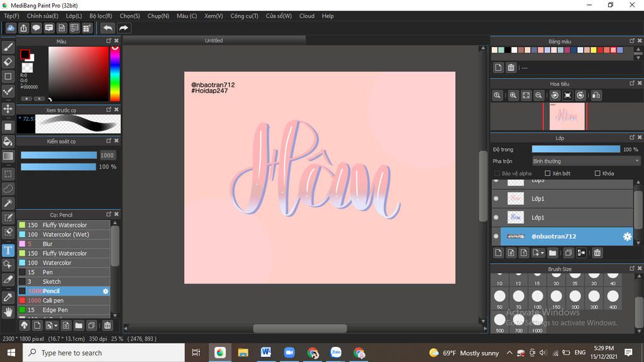Float the Màu panel with its pop-out icon
The image size is (644, 362).
tap(109, 41)
